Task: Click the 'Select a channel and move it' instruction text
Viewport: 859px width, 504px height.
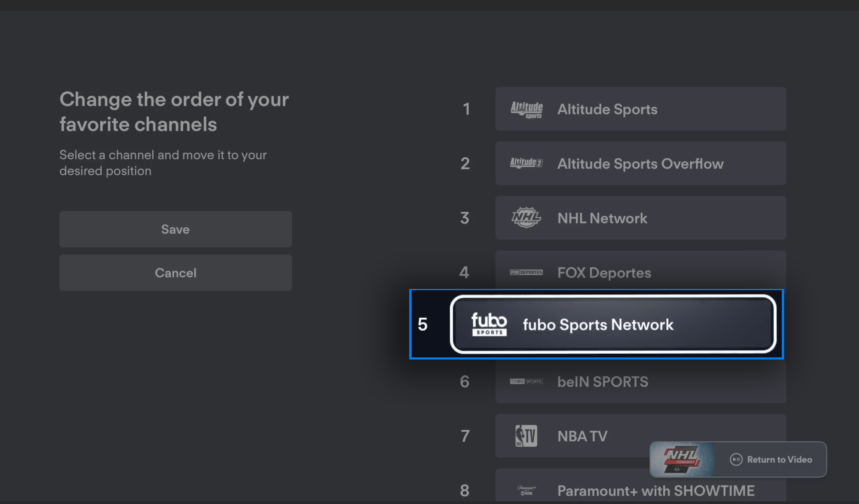Action: [x=163, y=163]
